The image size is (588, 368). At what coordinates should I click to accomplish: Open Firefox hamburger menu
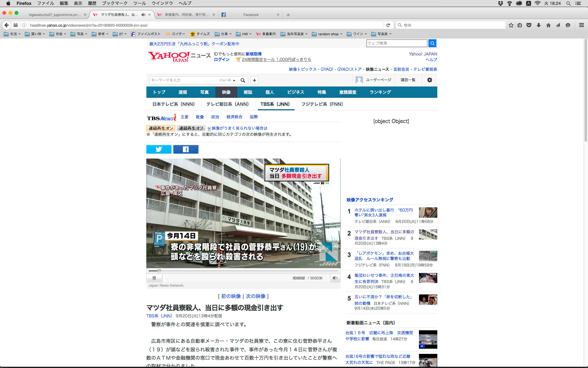[x=581, y=25]
